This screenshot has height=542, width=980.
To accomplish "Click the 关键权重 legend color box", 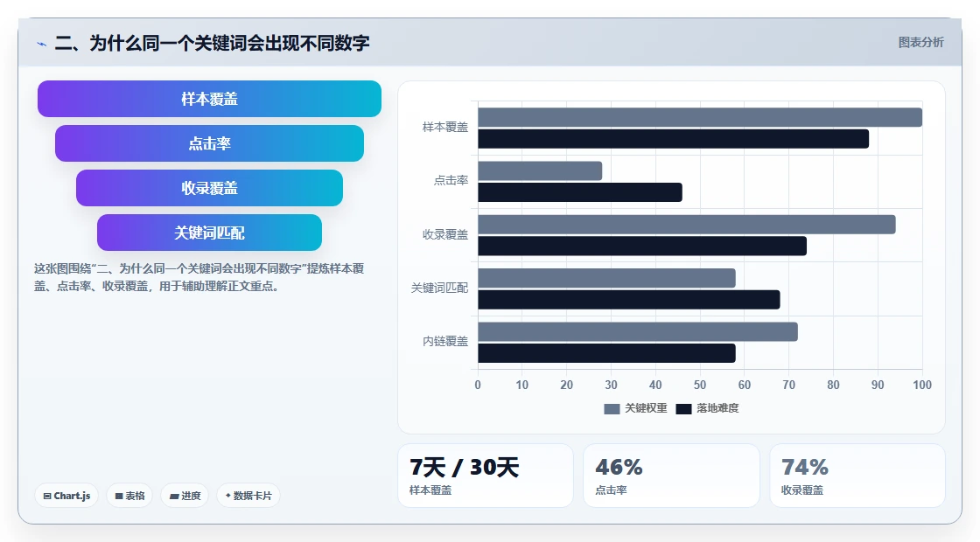I will click(612, 409).
